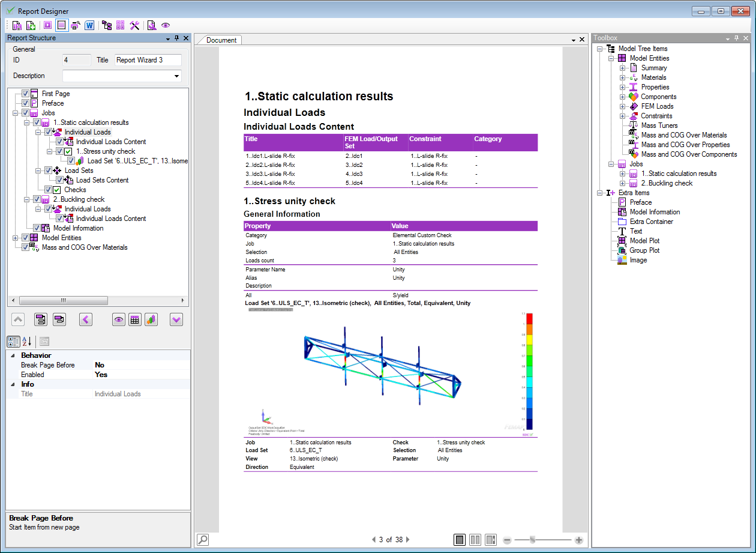Click the colored bar chart button
Screen dimensions: 756x553
coord(151,319)
